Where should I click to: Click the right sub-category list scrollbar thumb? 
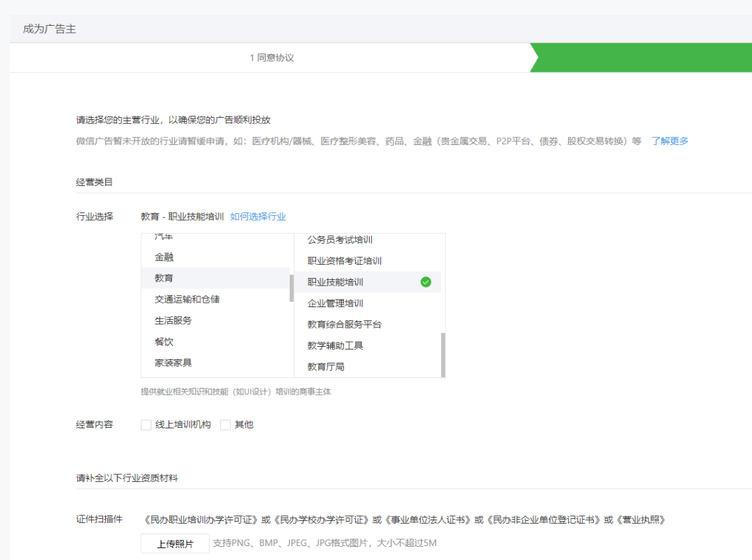pos(443,355)
